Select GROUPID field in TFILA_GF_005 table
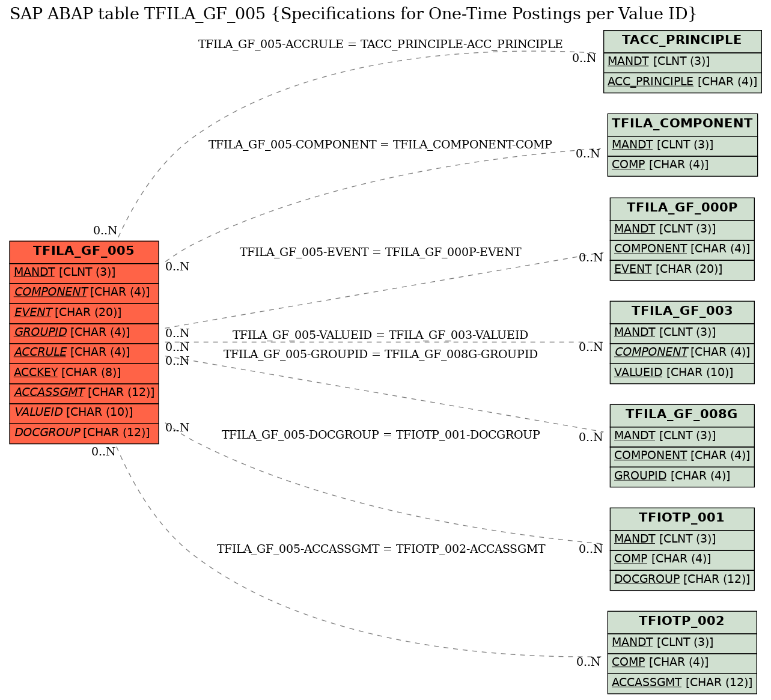 click(x=84, y=333)
